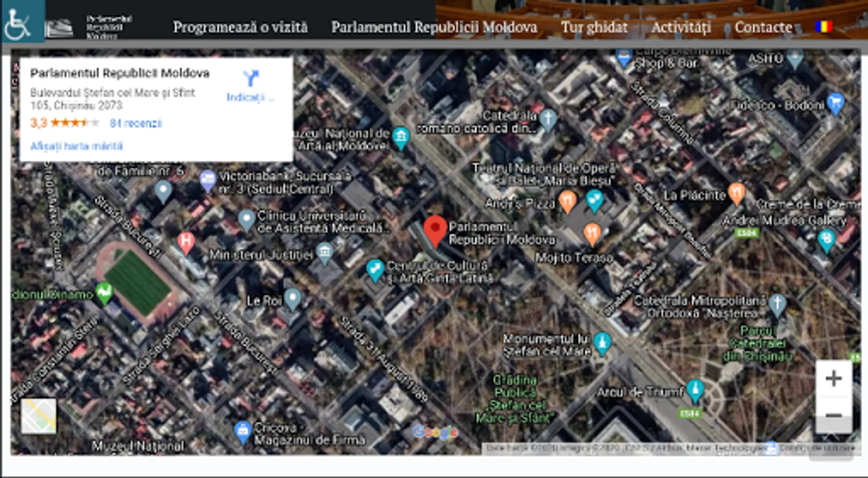Click the Mojito Terasa restaurant marker
868x478 pixels.
592,234
